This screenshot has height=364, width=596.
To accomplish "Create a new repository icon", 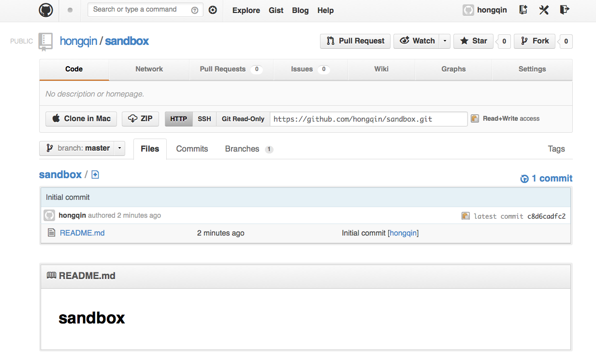I will [x=523, y=10].
